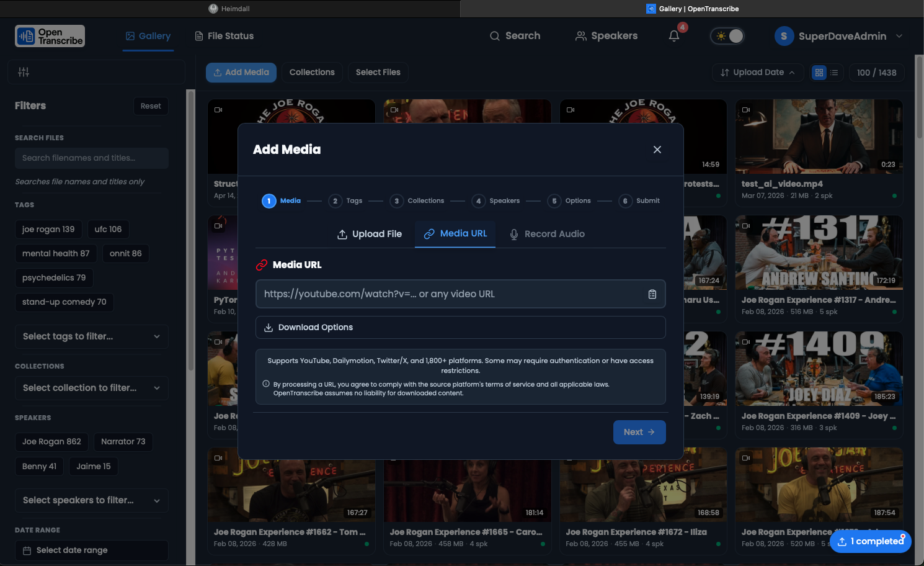Go to step 4 Speakers in wizard
The image size is (924, 566).
click(x=496, y=201)
